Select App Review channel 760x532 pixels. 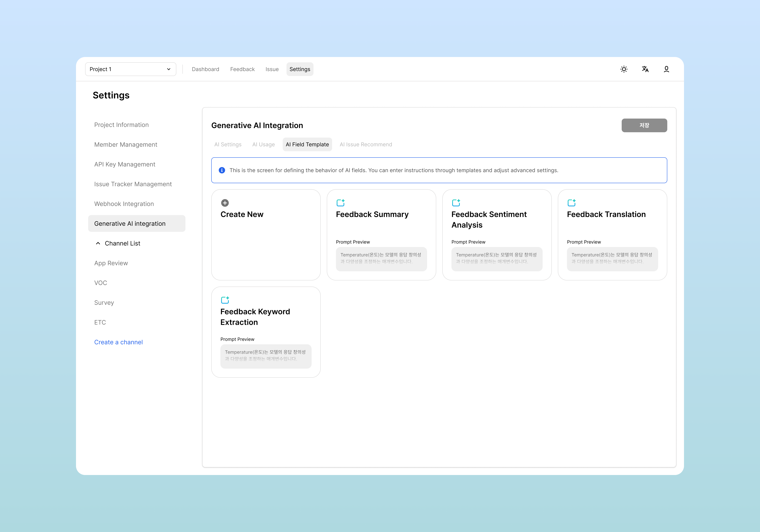pyautogui.click(x=111, y=263)
